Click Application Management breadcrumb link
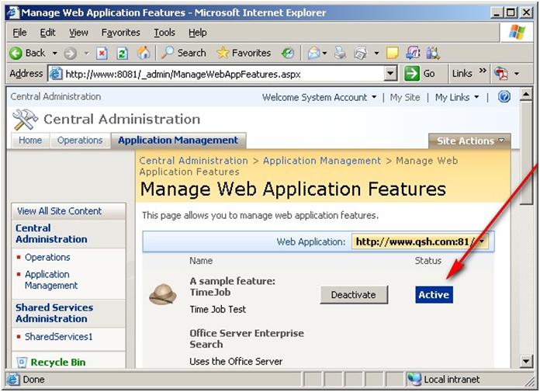The height and width of the screenshot is (392, 540). click(322, 161)
